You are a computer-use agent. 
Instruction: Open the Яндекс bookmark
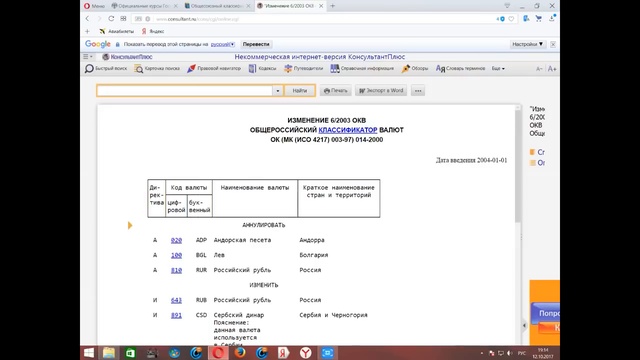click(x=153, y=31)
